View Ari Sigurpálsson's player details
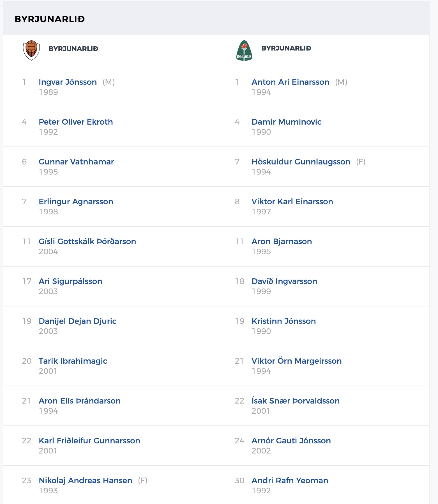Viewport: 438px width, 504px height. click(x=70, y=281)
